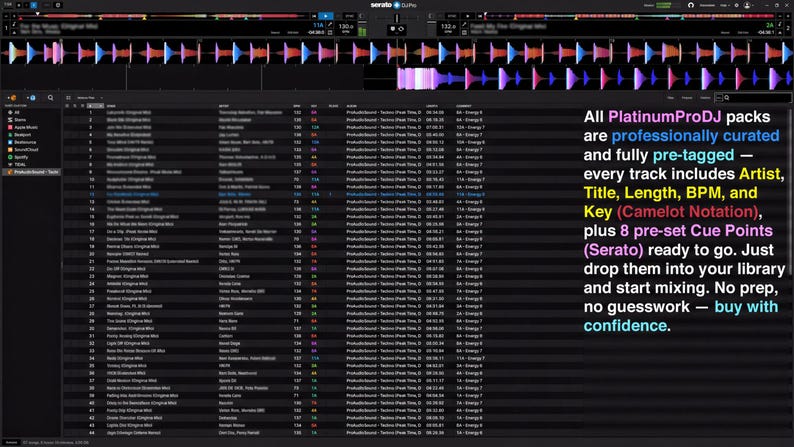Screen dimensions: 794x447
Task: Click the center crossfader lock icon
Action: tap(392, 29)
